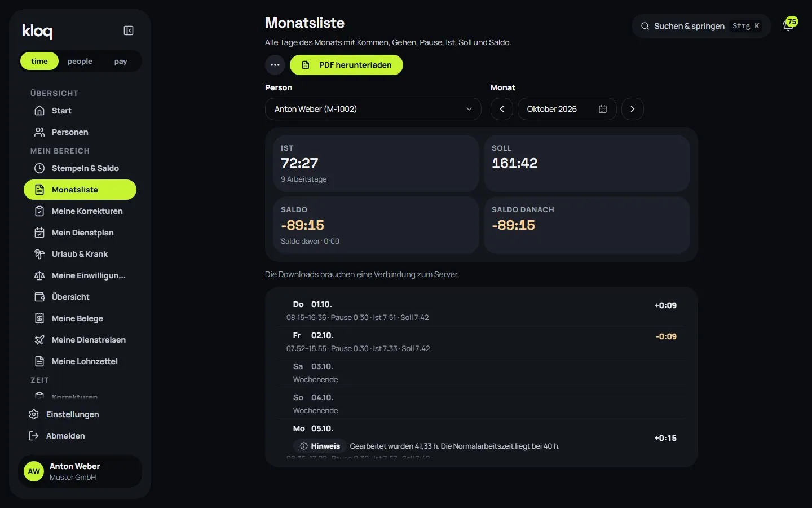
Task: Open the calendar icon in the Monat field
Action: (x=603, y=109)
